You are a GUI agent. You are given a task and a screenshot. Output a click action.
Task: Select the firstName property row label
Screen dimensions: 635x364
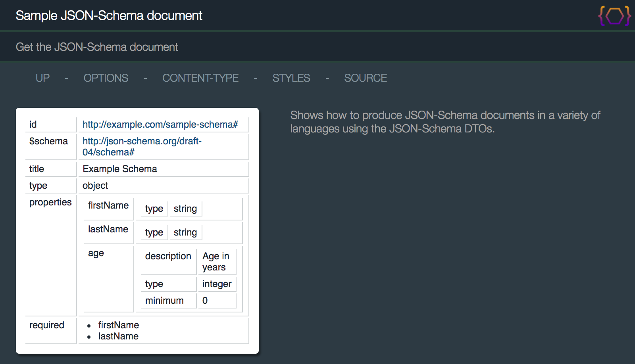[x=108, y=205]
